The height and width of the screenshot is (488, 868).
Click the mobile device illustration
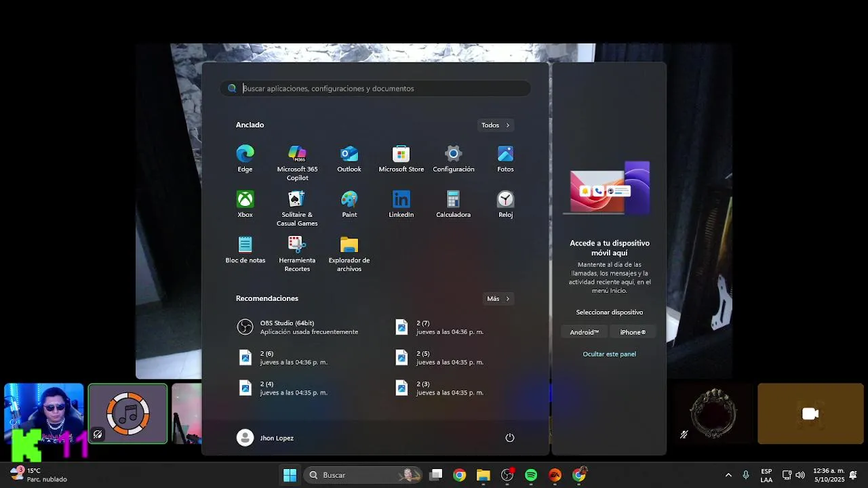pos(608,188)
